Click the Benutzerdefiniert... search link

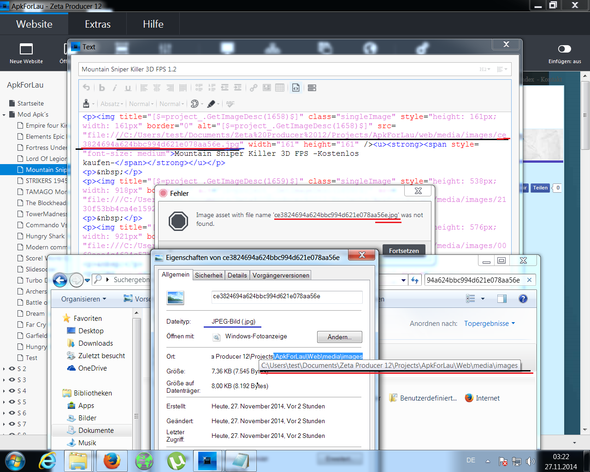point(423,398)
